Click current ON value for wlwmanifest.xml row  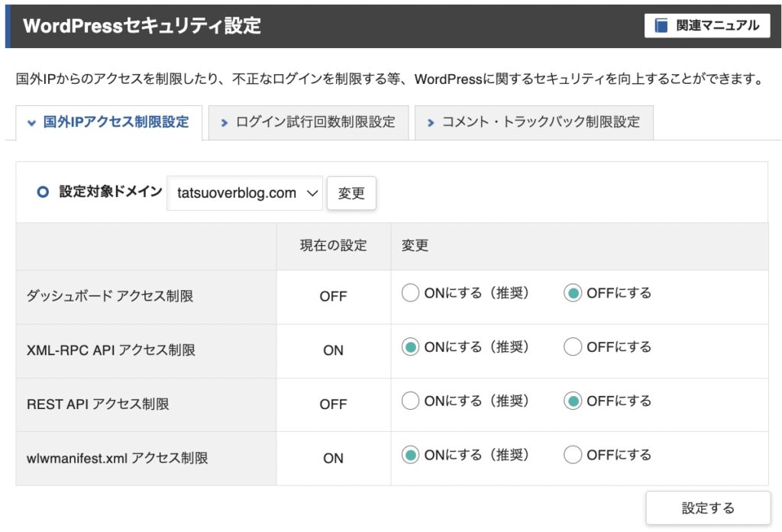point(333,458)
